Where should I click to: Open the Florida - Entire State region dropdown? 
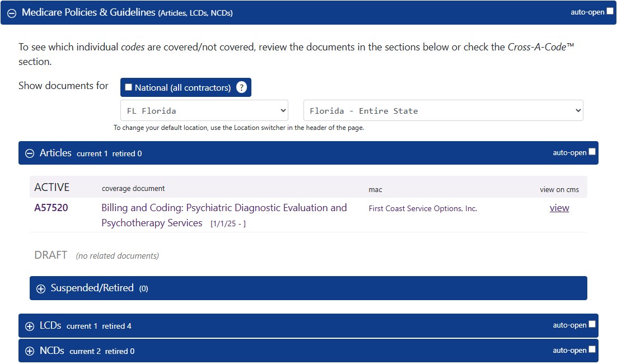(x=443, y=110)
